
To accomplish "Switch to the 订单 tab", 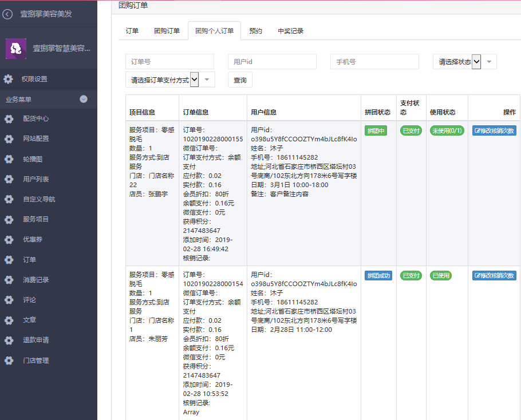I will tap(132, 31).
